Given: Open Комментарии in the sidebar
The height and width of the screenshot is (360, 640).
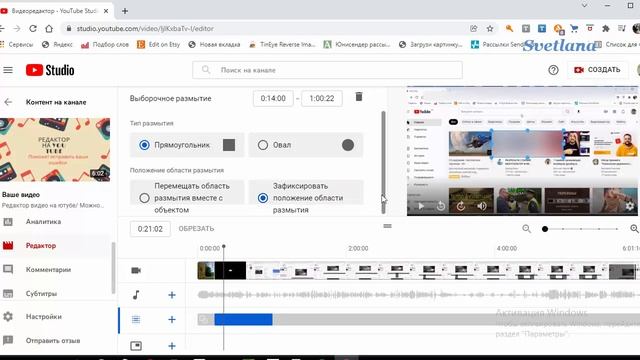Looking at the screenshot, I should tap(48, 270).
